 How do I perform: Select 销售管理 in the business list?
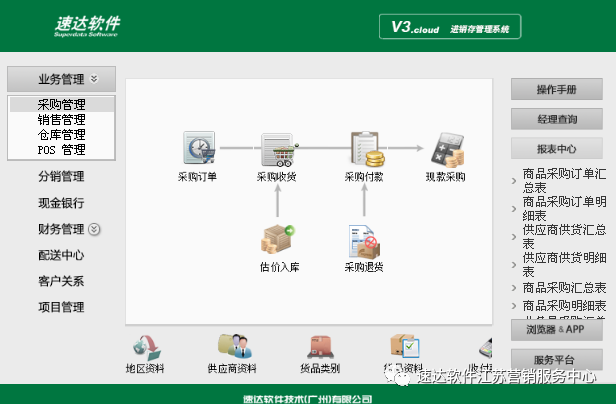(x=62, y=119)
